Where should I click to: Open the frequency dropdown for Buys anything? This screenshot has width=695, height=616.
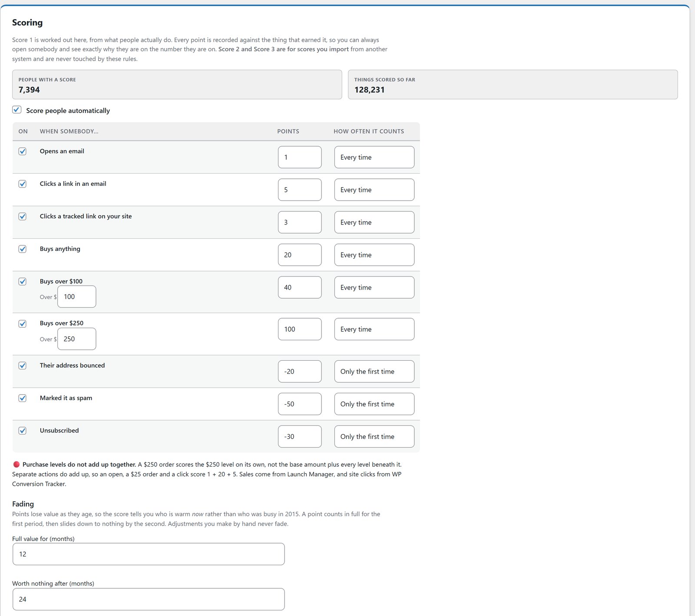coord(374,255)
